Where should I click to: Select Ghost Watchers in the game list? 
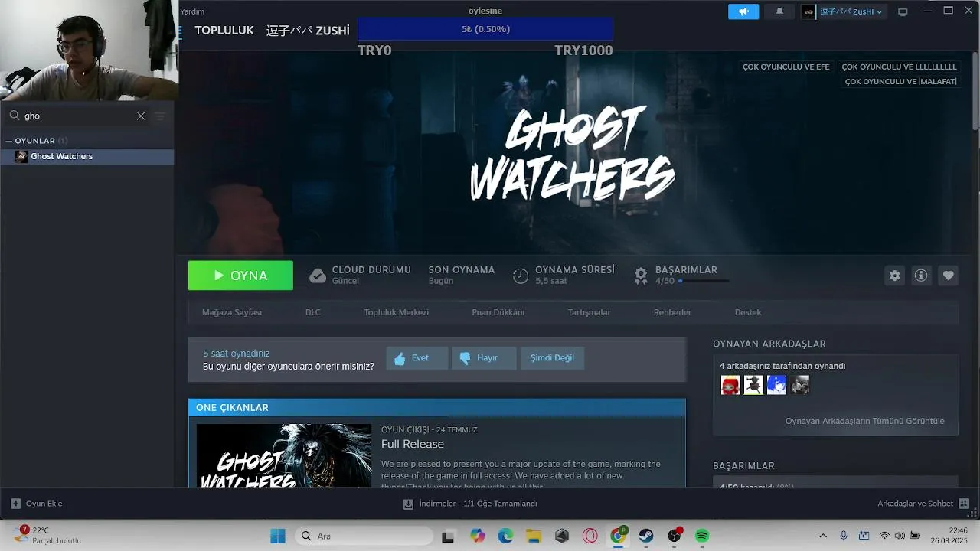[x=87, y=156]
